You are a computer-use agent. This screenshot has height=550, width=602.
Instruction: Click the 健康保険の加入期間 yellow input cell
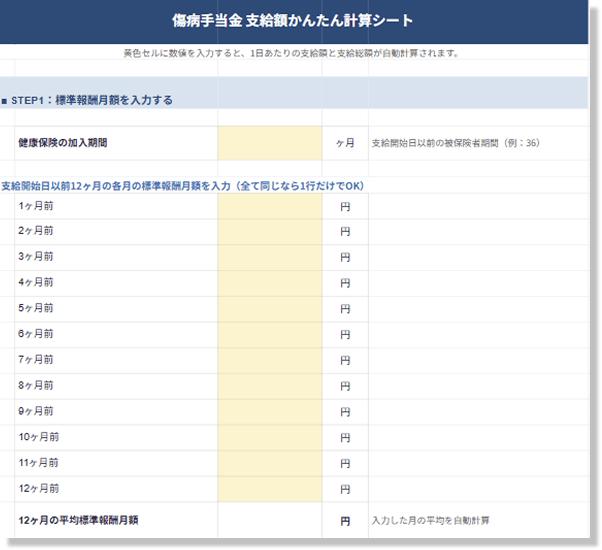point(270,143)
